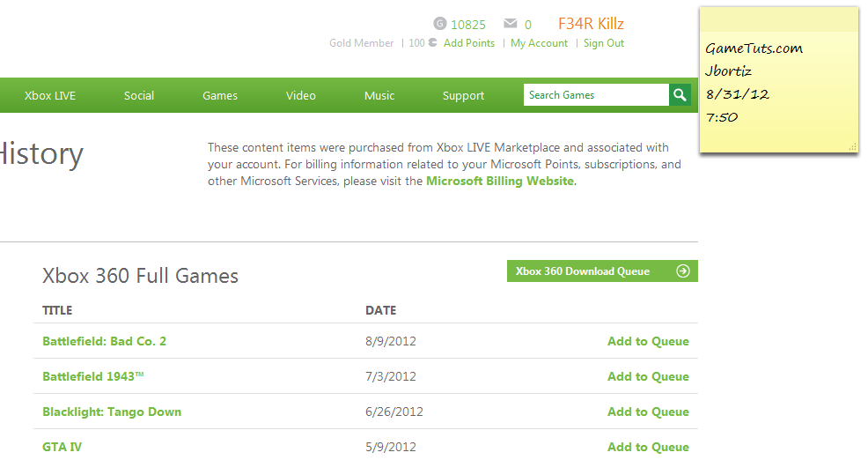Open messages via the envelope icon
Viewport: 868px width, 460px height.
click(510, 24)
